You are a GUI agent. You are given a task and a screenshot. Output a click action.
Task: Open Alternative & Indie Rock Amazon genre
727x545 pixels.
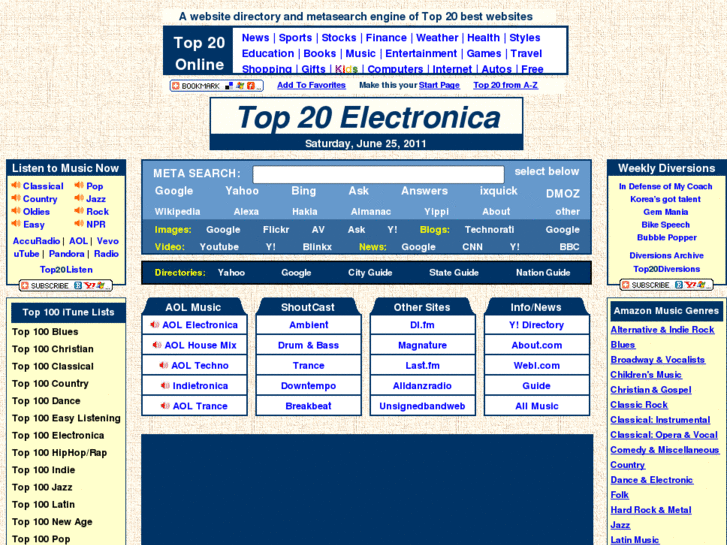point(662,330)
